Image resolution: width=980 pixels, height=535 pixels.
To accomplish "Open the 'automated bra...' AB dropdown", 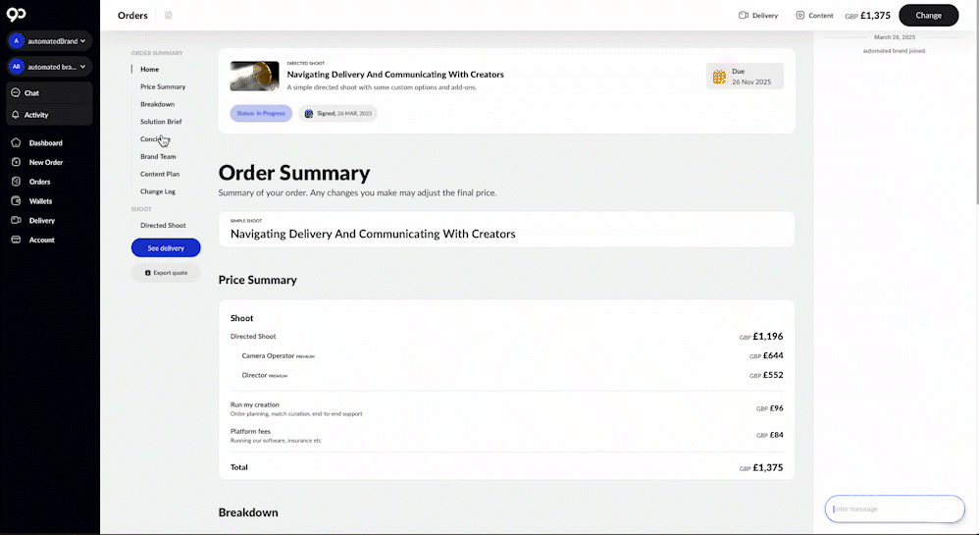I will coord(49,67).
